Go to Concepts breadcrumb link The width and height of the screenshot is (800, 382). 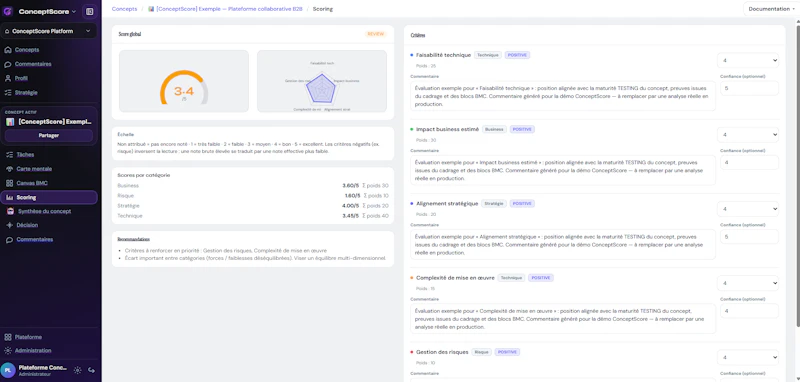click(x=124, y=9)
